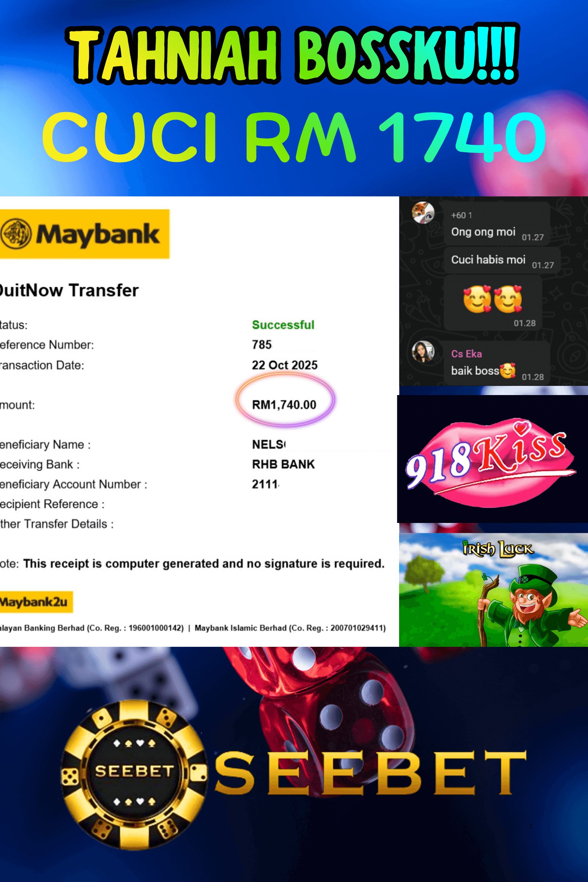588x882 pixels.
Task: Click the 22 Oct 2025 transaction date
Action: tap(284, 365)
